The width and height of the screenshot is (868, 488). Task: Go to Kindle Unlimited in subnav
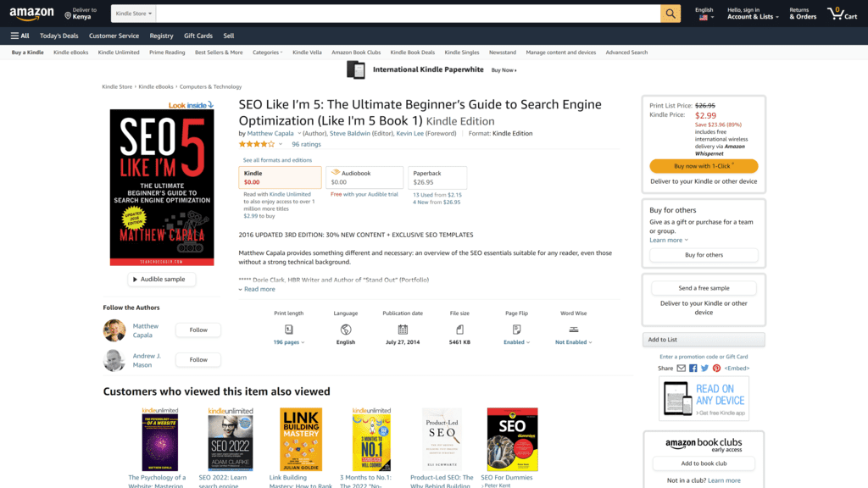(x=119, y=53)
